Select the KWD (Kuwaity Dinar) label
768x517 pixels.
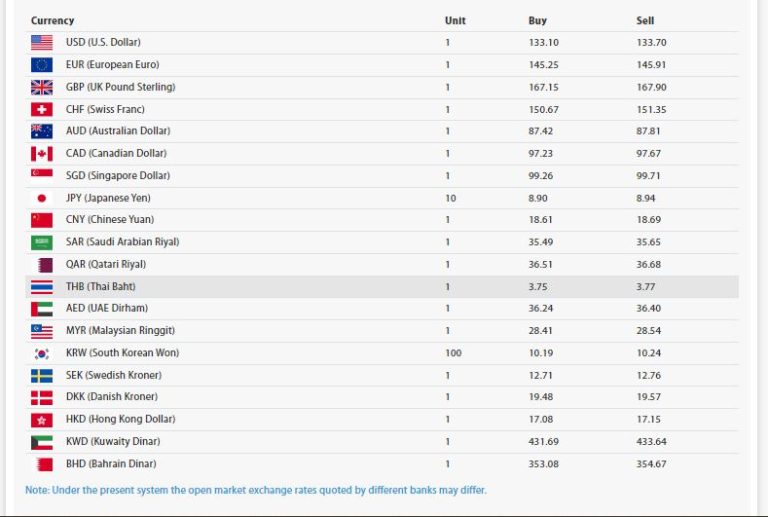[x=113, y=441]
